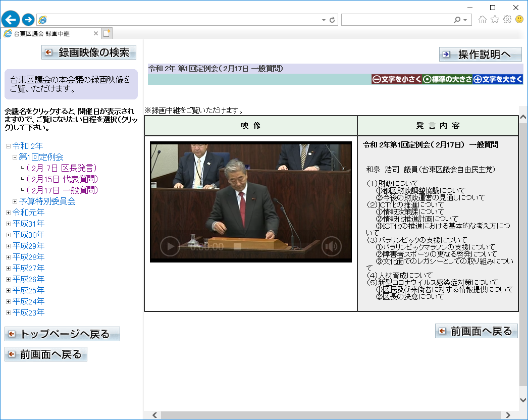Go forward with the browser forward arrow

[28, 20]
